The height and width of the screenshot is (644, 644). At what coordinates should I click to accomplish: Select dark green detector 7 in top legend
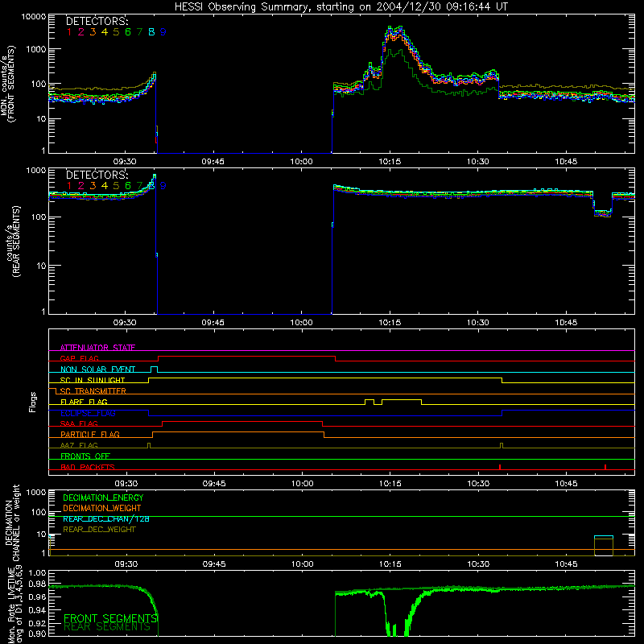(139, 32)
